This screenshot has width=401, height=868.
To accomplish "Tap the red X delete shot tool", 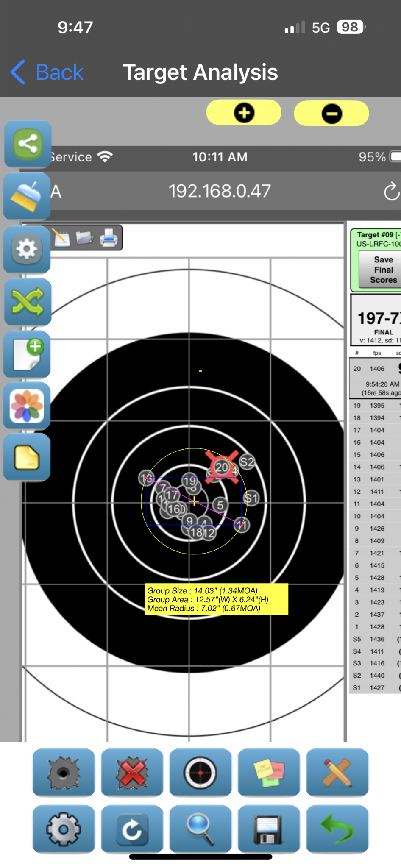I will coord(132,772).
